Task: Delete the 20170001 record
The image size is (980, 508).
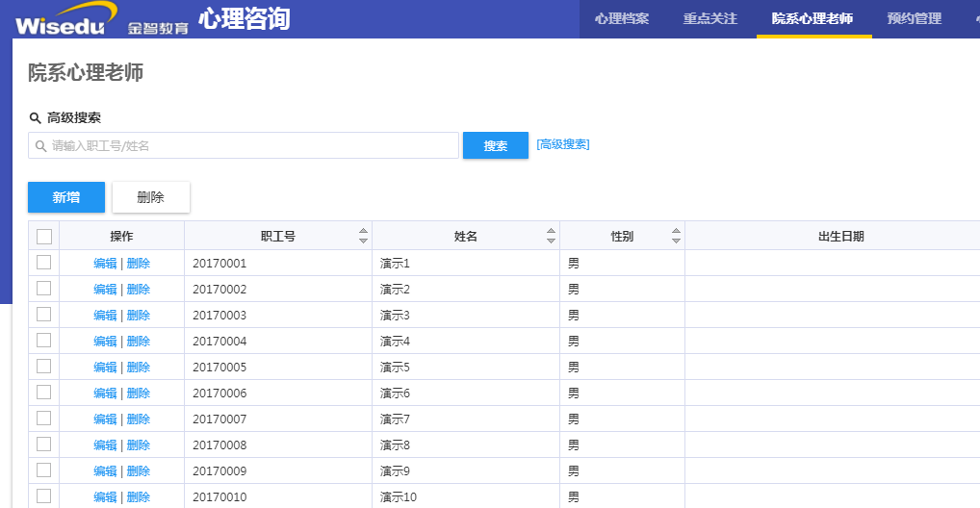Action: 139,264
